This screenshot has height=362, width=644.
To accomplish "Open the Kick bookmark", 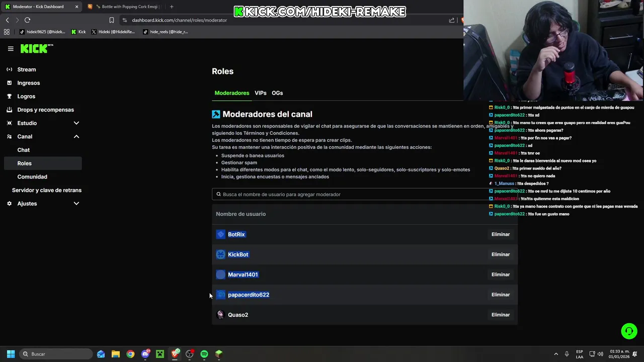I will coord(78,32).
